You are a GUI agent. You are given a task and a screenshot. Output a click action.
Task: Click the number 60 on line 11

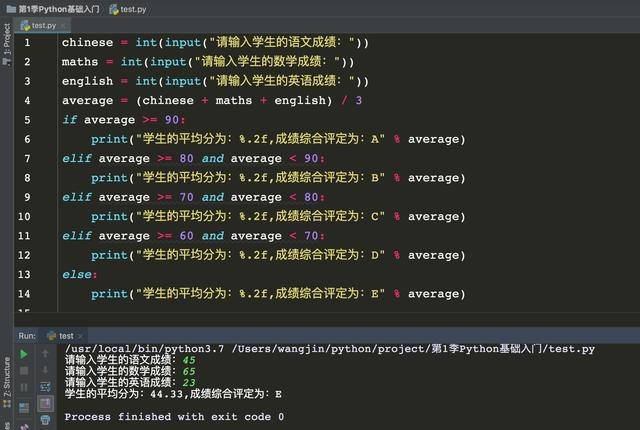187,235
